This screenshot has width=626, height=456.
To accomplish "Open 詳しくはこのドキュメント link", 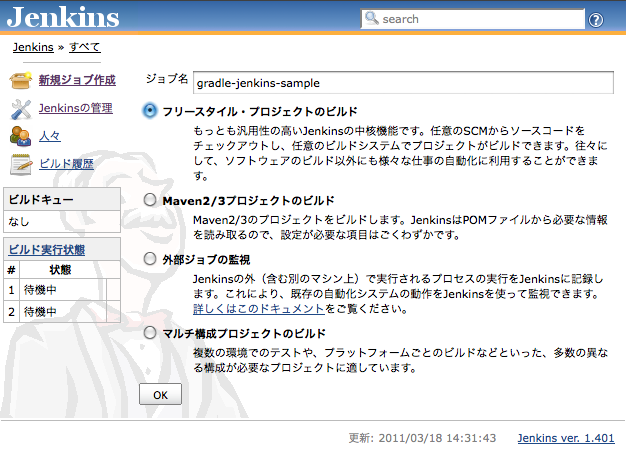I will click(x=259, y=309).
